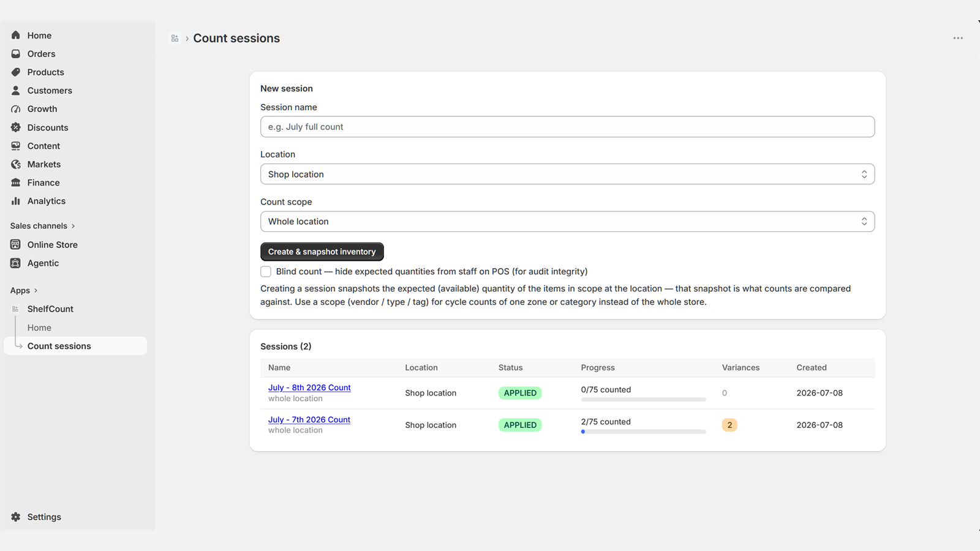Image resolution: width=980 pixels, height=551 pixels.
Task: Click Create & snapshot inventory button
Action: 322,252
